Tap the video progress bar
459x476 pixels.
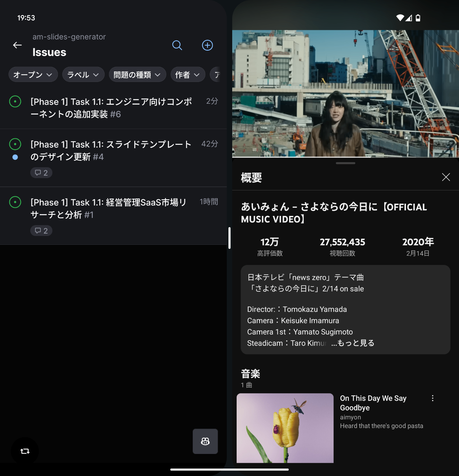pyautogui.click(x=345, y=157)
